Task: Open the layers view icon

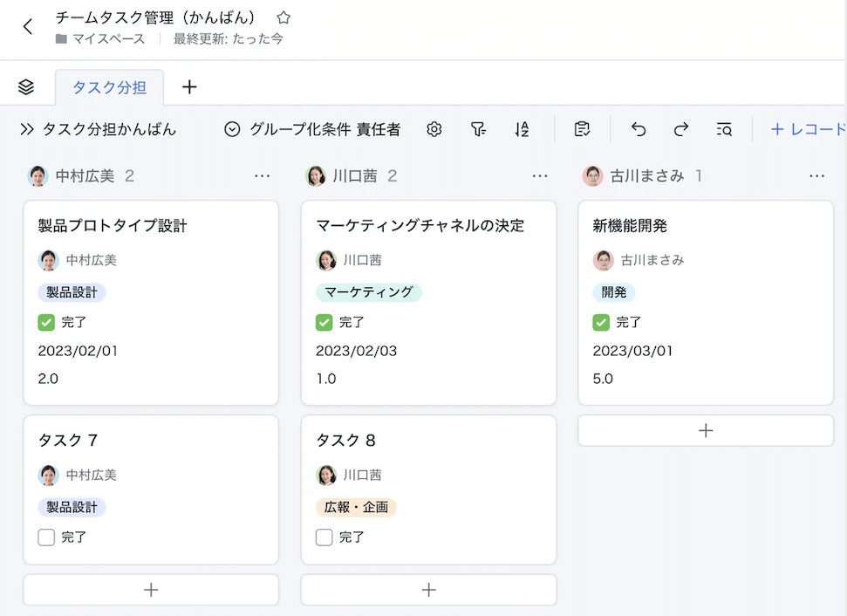Action: [x=26, y=86]
